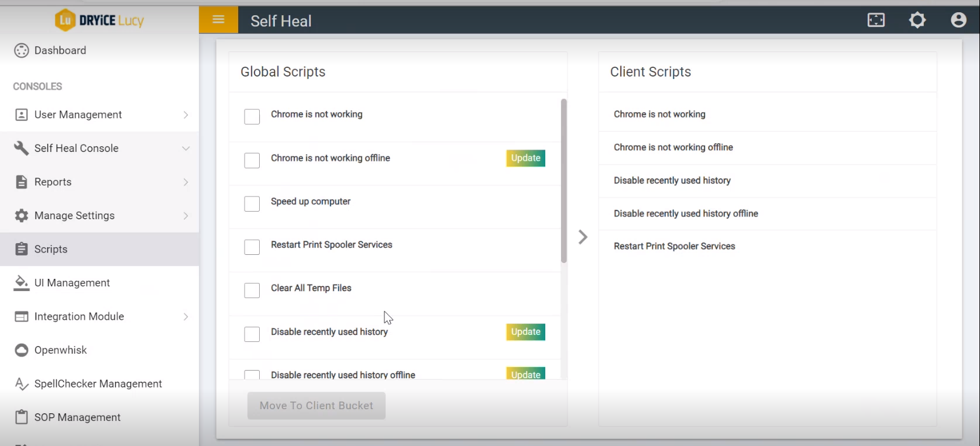Click the right arrow between script panels
Image resolution: width=980 pixels, height=446 pixels.
coord(583,237)
